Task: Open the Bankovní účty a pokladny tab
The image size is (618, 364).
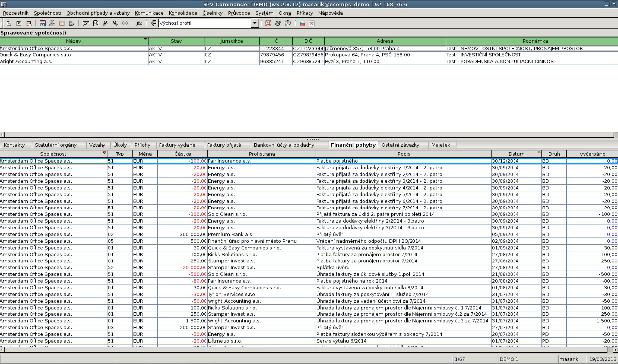Action: pos(284,145)
